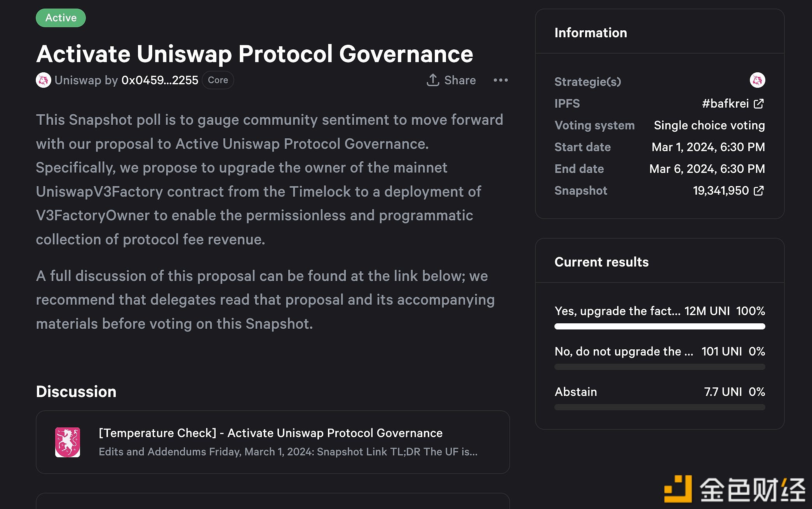Open the three-dots more options menu
The height and width of the screenshot is (509, 812).
pyautogui.click(x=500, y=80)
